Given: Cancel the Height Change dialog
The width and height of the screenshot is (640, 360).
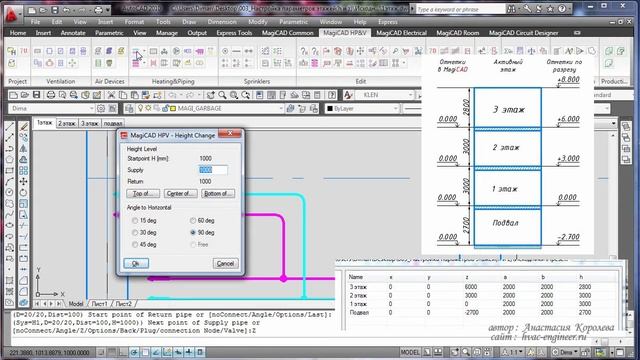Looking at the screenshot, I should (225, 264).
